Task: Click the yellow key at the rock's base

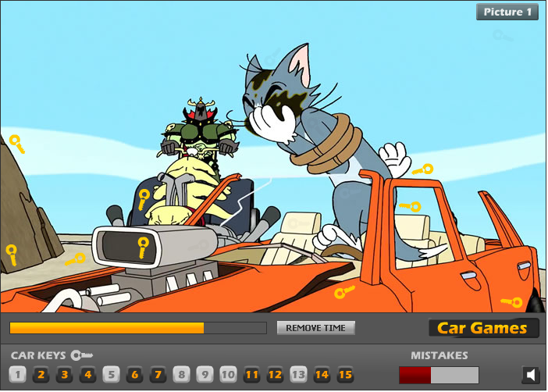Action: [12, 255]
